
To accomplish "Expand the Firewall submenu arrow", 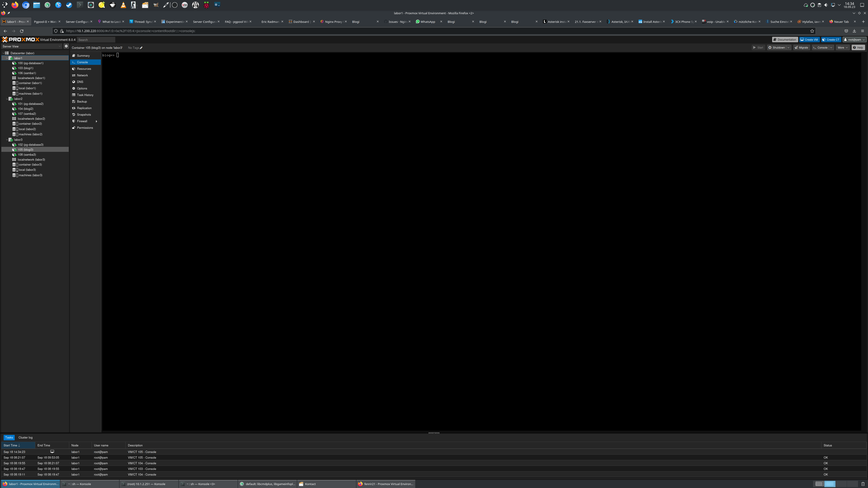I will click(96, 121).
